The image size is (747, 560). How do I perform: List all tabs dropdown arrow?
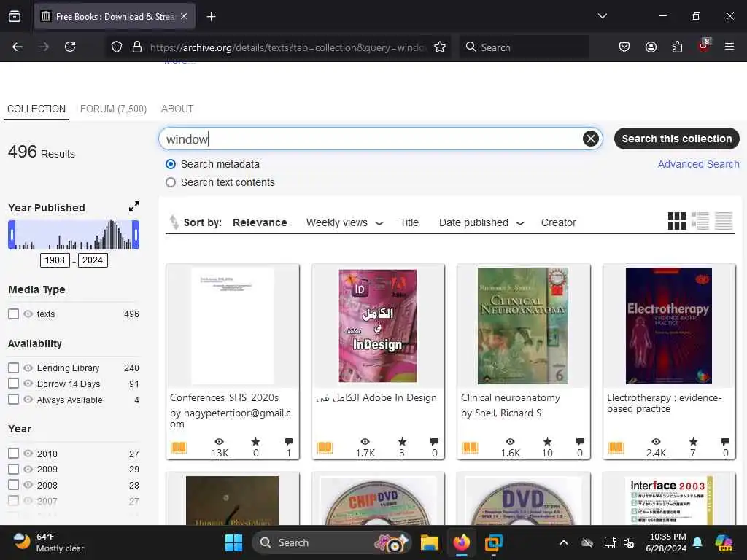[x=602, y=16]
